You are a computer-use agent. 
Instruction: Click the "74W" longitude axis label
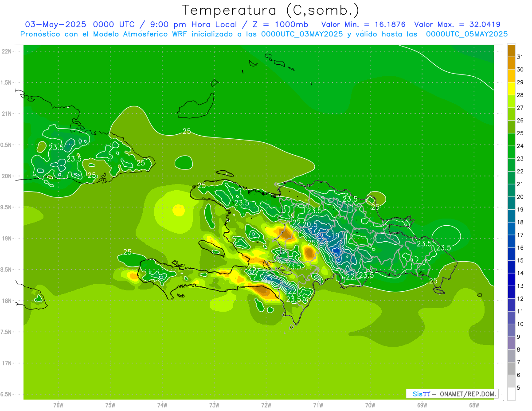(x=162, y=405)
